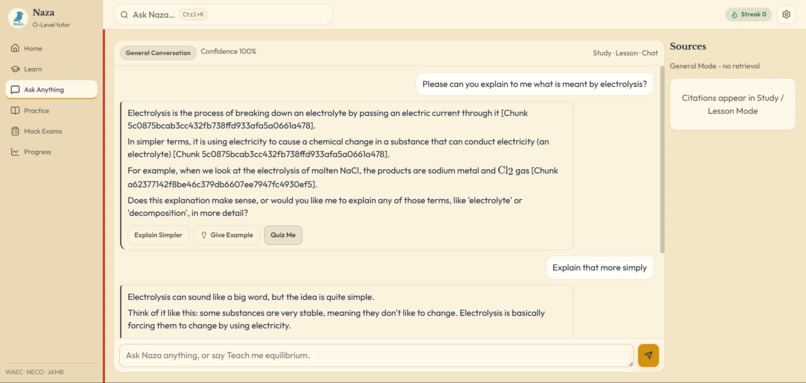Click the Streak 0 badge
Screen dimensions: 806x383
click(748, 14)
